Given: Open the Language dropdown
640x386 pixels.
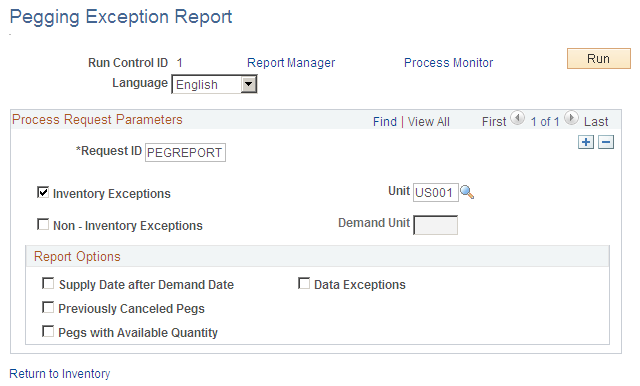Looking at the screenshot, I should tap(214, 84).
